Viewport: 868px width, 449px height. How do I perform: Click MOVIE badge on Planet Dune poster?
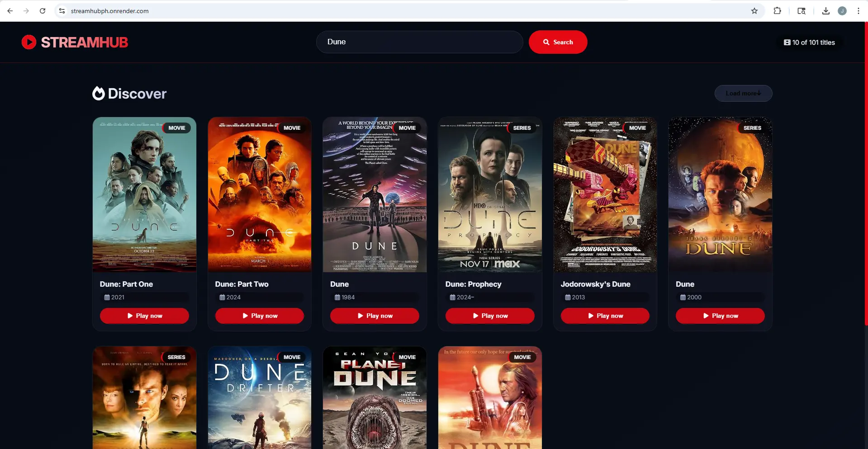coord(407,357)
